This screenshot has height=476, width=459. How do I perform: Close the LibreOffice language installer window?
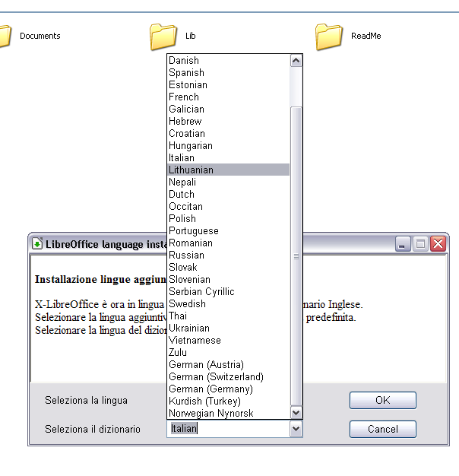(438, 244)
